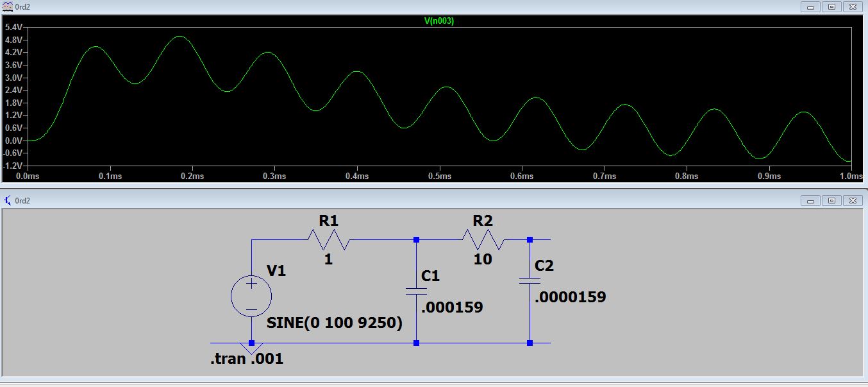Click the schematic window title bar icon

[7, 201]
